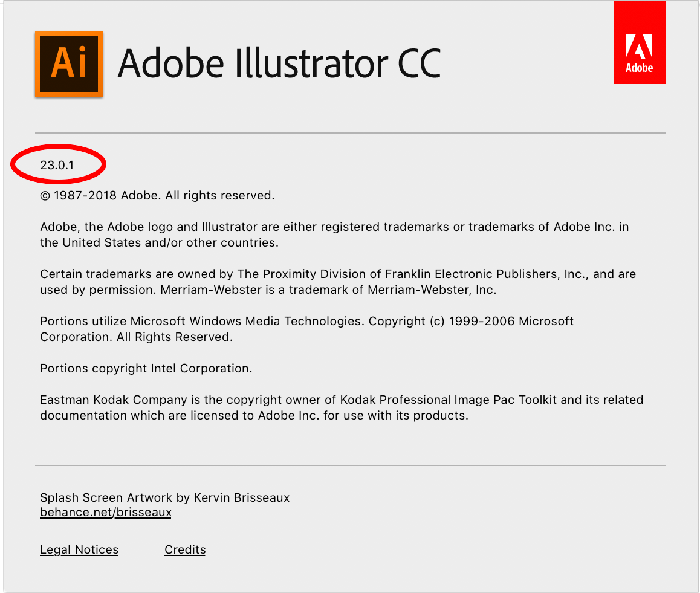Open the Legal Notices link
The width and height of the screenshot is (700, 593).
[x=79, y=550]
